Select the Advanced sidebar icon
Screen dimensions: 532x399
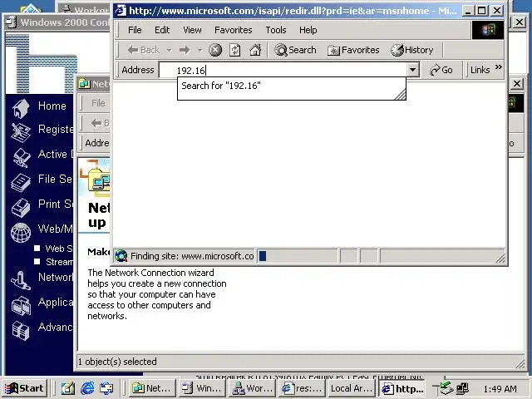click(x=21, y=331)
